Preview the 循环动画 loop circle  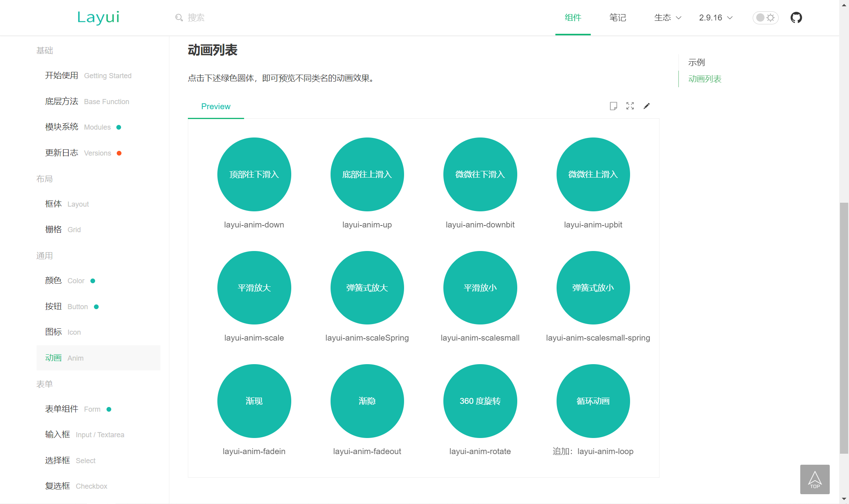coord(593,401)
